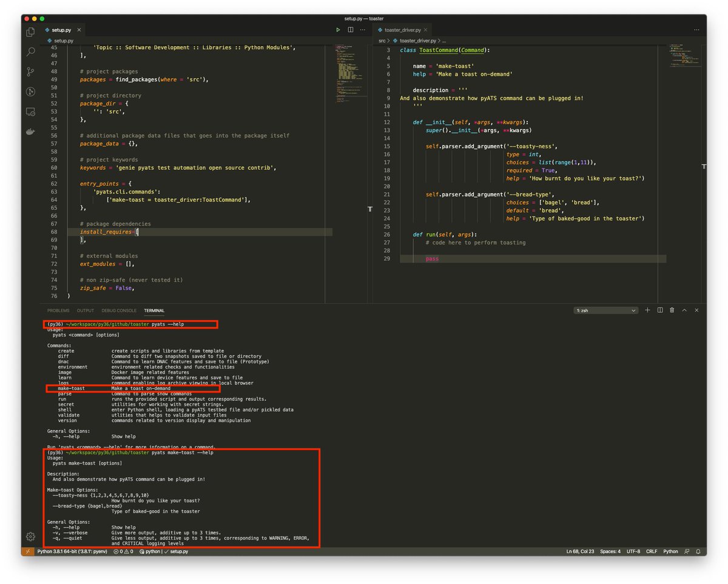Open the Manage gear icon
Image resolution: width=728 pixels, height=584 pixels.
(x=30, y=536)
